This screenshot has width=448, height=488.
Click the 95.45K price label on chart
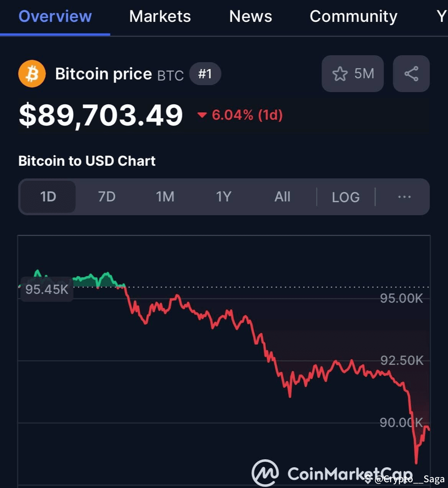[47, 289]
